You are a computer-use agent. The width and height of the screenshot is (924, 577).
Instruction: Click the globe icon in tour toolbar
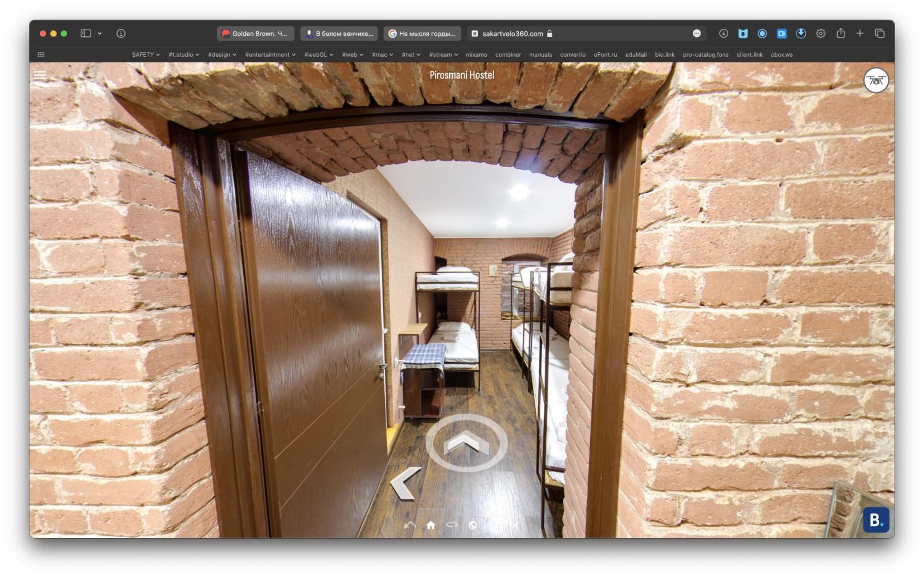[x=473, y=526]
